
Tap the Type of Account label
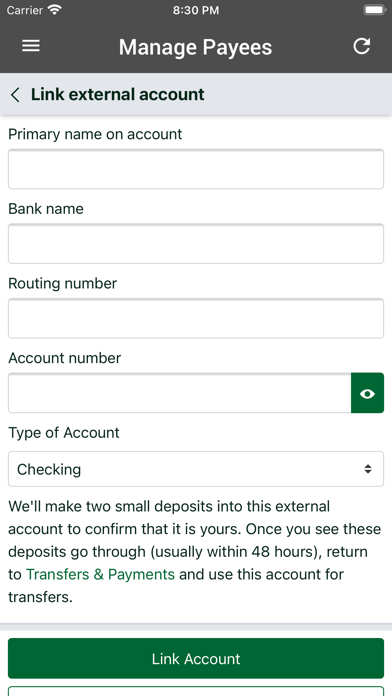(x=64, y=433)
